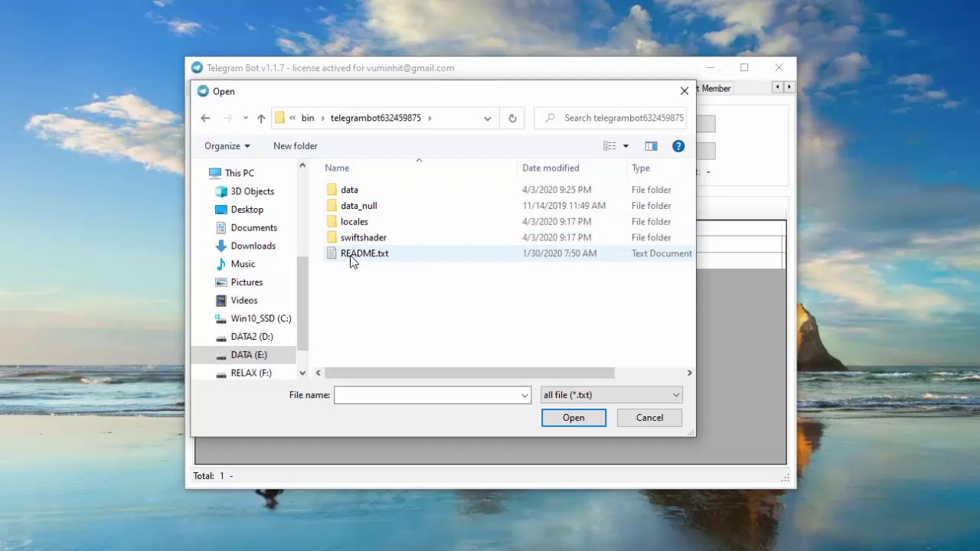Screen dimensions: 980x551
Task: Click the telegrambot632459875 breadcrumb
Action: click(x=376, y=118)
